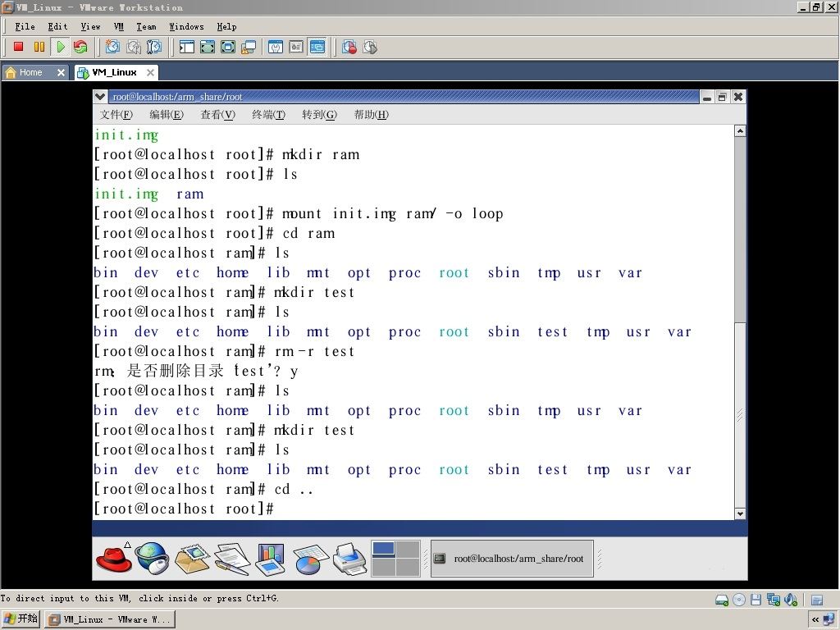
Task: Click the terminal scrollbar up arrow
Action: pyautogui.click(x=740, y=130)
